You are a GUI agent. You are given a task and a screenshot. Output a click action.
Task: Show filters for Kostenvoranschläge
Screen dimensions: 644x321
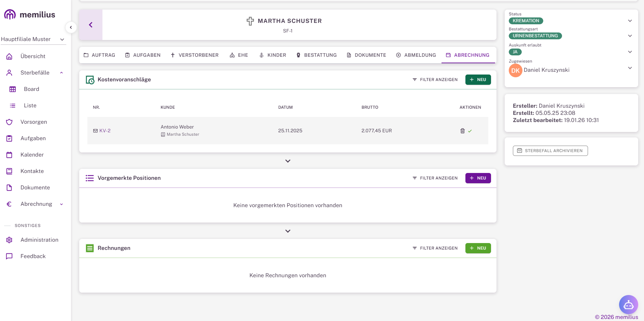click(435, 80)
